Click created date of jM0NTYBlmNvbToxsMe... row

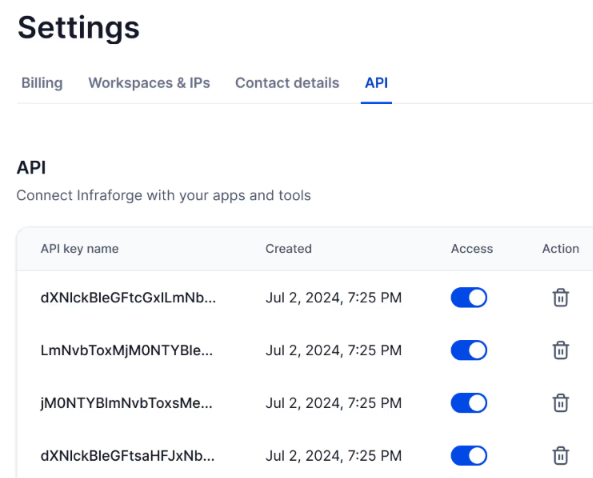click(x=333, y=403)
